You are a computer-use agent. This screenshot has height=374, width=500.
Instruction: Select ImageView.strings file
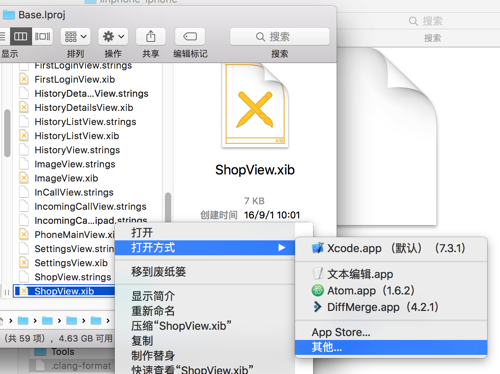tap(75, 164)
